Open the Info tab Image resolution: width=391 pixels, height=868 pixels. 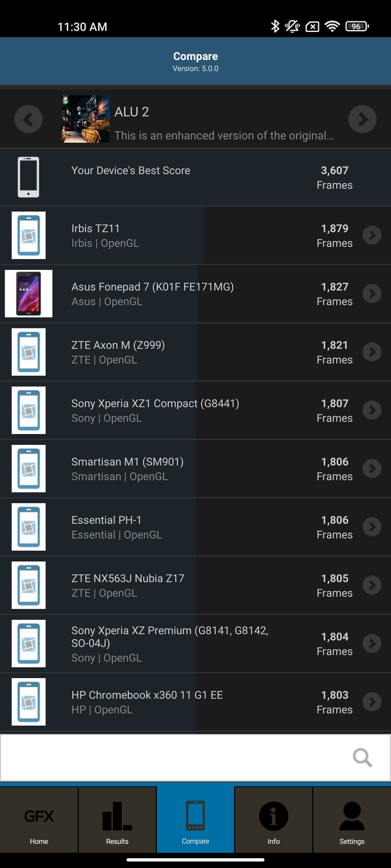(273, 820)
